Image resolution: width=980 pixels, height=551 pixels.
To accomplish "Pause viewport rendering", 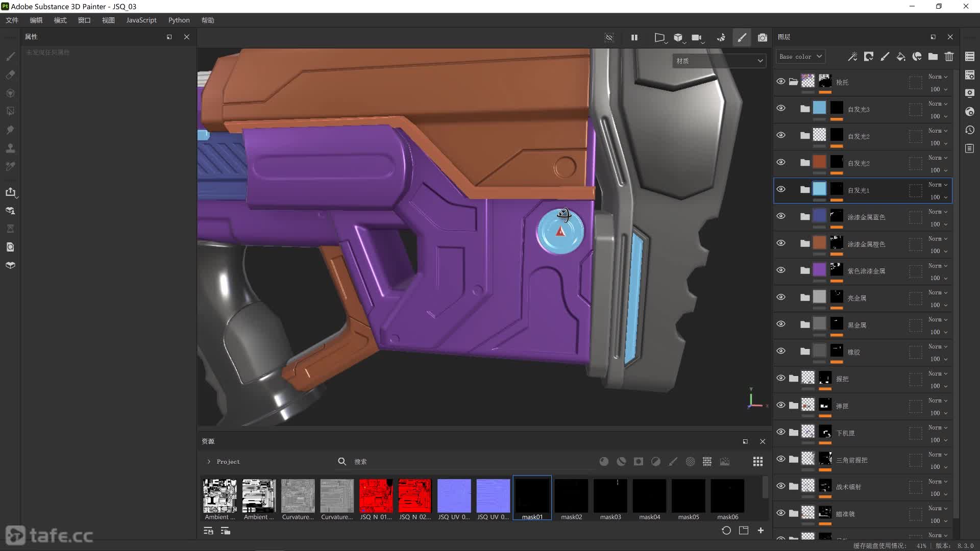I will 634,37.
